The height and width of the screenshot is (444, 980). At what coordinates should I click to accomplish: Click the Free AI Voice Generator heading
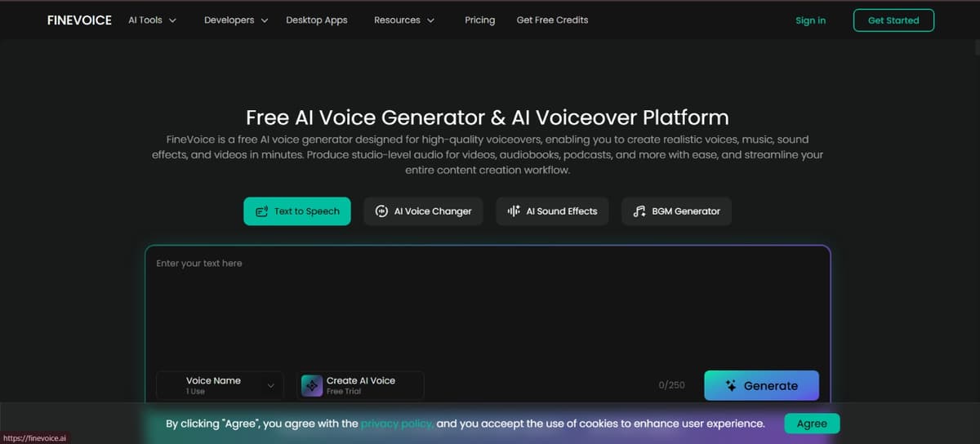(488, 117)
